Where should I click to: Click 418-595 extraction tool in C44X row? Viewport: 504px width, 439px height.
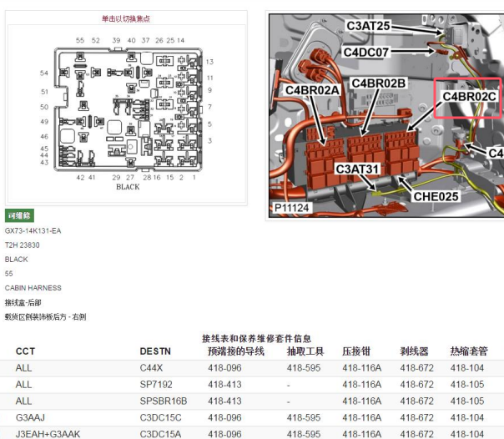304,368
